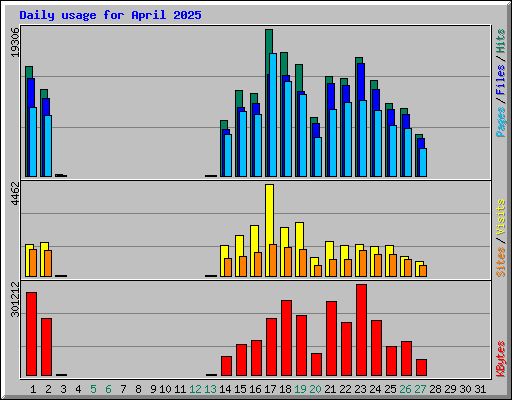Select the red KBytes bar for day 21
Viewport: 512px width, 400px height.
click(331, 338)
